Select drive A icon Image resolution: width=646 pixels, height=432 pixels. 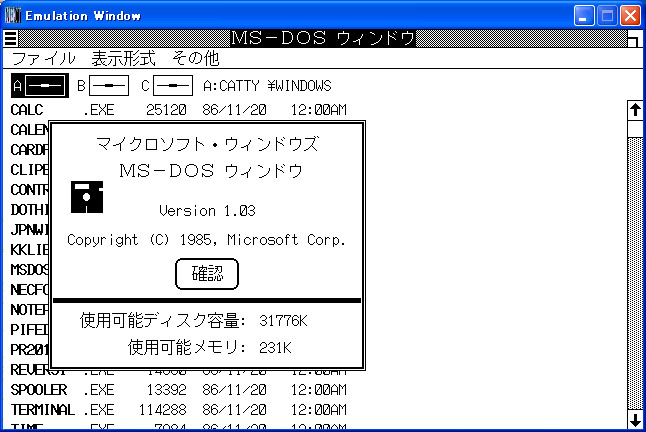coord(40,86)
